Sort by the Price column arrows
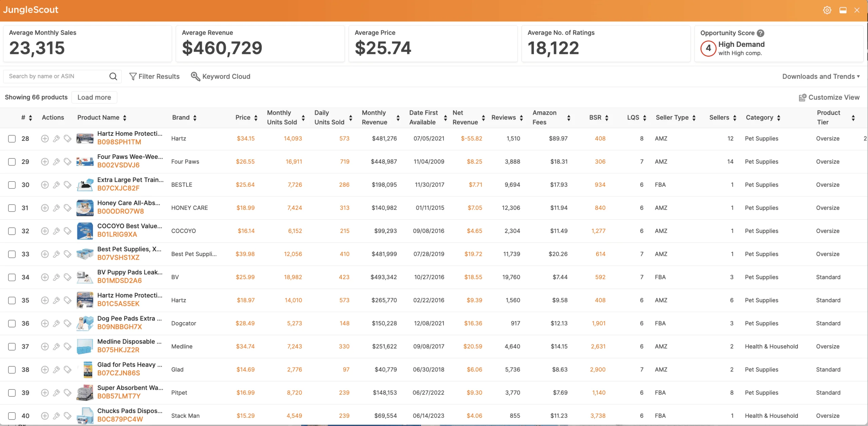 pos(256,118)
